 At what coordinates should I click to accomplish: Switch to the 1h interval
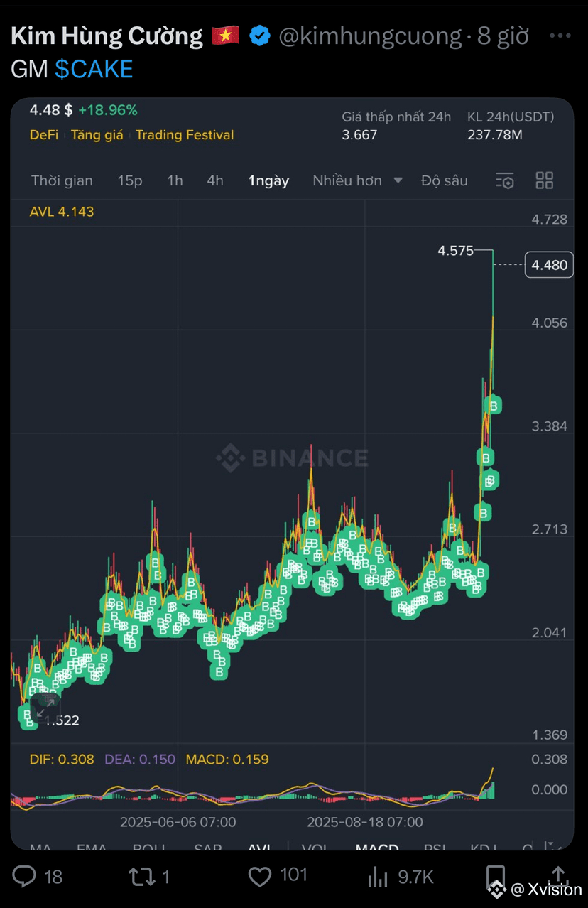(175, 180)
